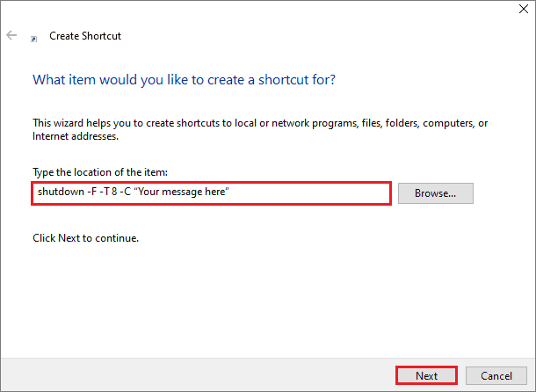Click the 'Click Next to continue.' text
Image resolution: width=536 pixels, height=392 pixels.
coord(86,238)
